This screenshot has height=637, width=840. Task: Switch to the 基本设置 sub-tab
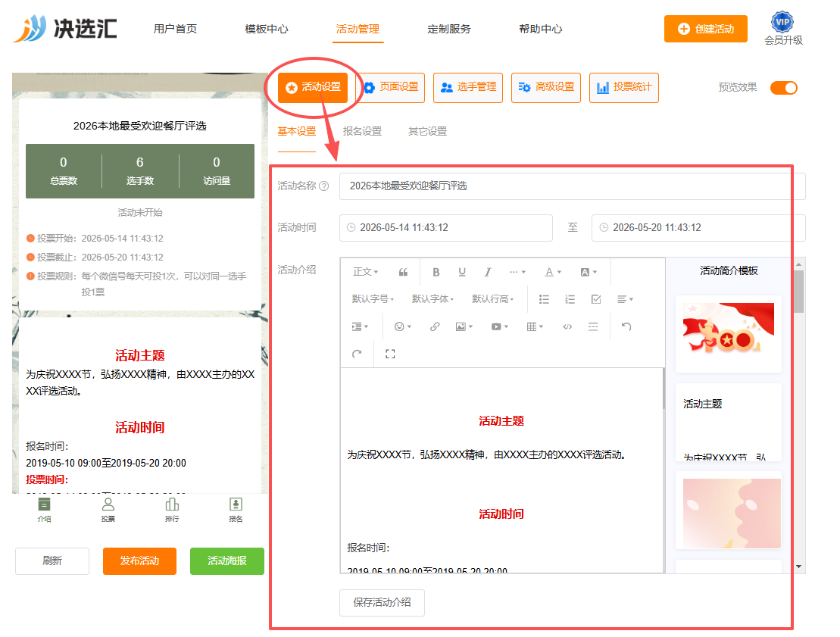[297, 131]
